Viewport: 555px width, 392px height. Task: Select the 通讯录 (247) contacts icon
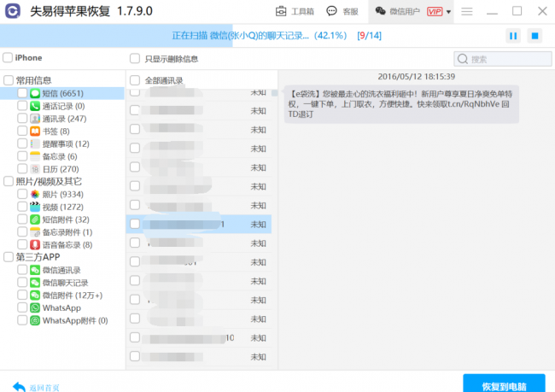pos(35,118)
